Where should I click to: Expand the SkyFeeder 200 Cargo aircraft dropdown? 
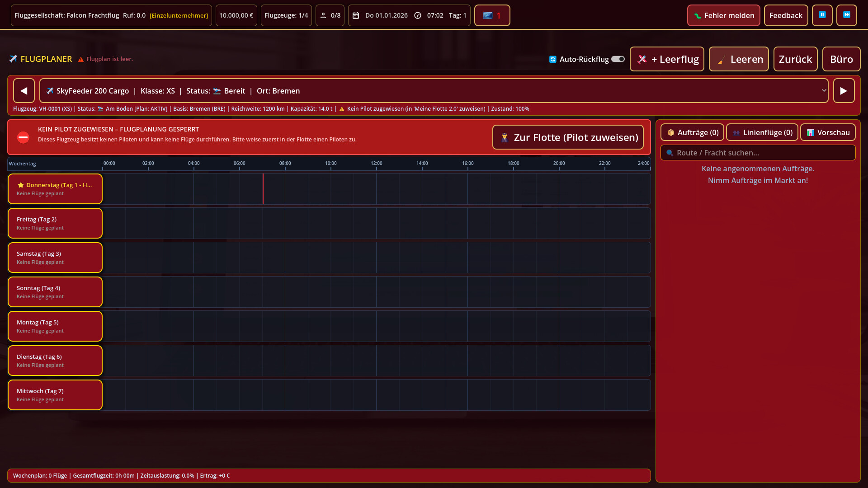(434, 91)
